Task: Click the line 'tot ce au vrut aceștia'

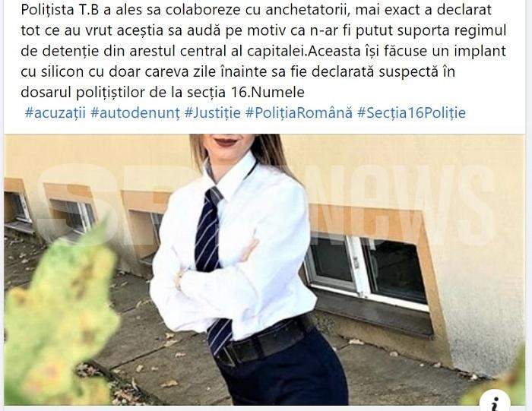Action: click(264, 30)
